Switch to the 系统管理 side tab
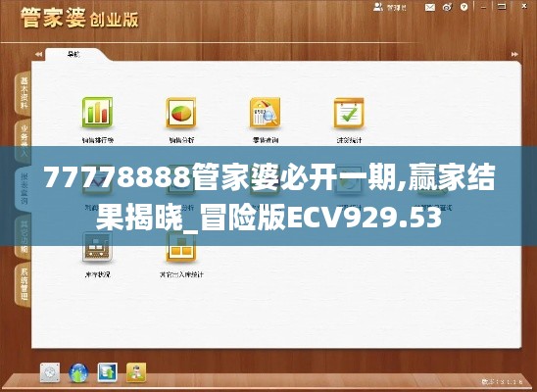 pyautogui.click(x=24, y=285)
